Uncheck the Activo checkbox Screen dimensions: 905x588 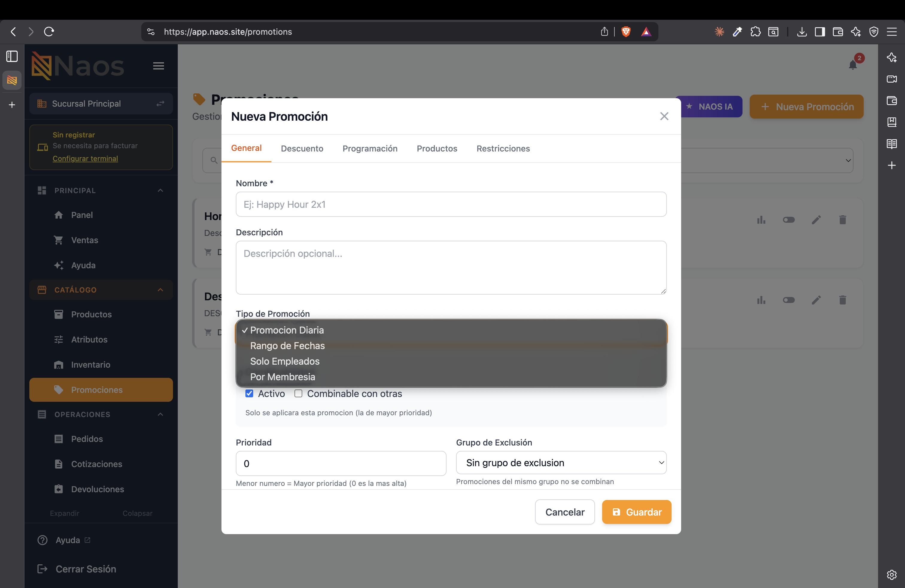tap(250, 394)
